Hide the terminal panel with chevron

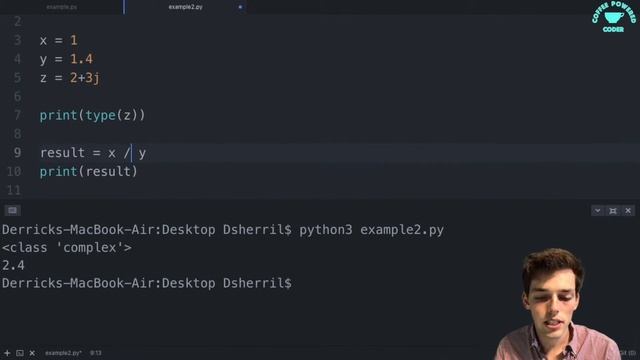598,211
